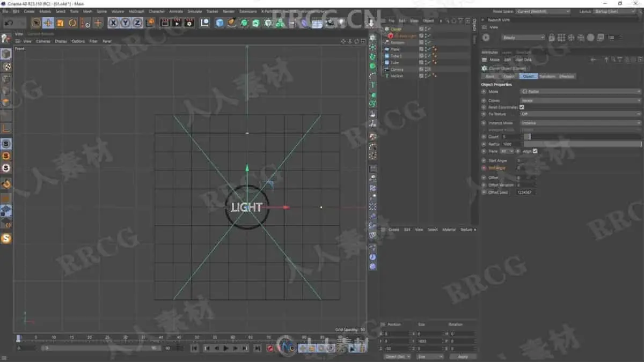Click the red Record Active Objects button
644x362 pixels.
click(x=270, y=348)
